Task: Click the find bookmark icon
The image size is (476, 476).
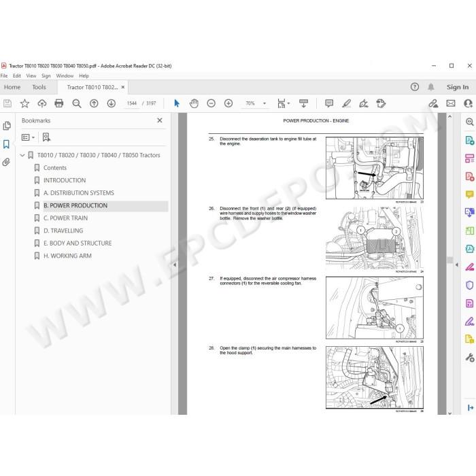Action: click(x=46, y=137)
